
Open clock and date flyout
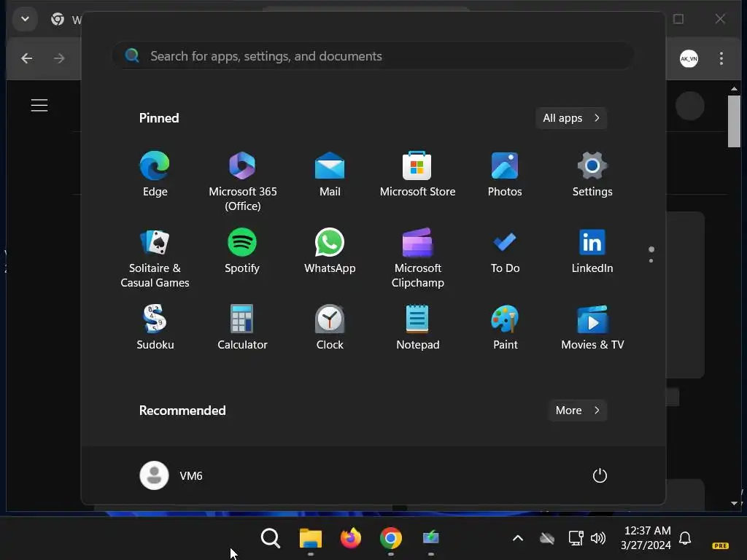(646, 537)
